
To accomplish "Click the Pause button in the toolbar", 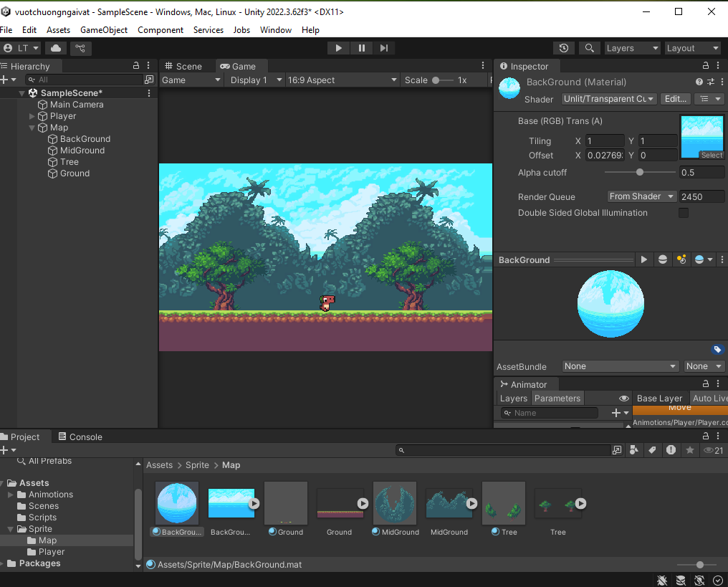I will pos(361,48).
